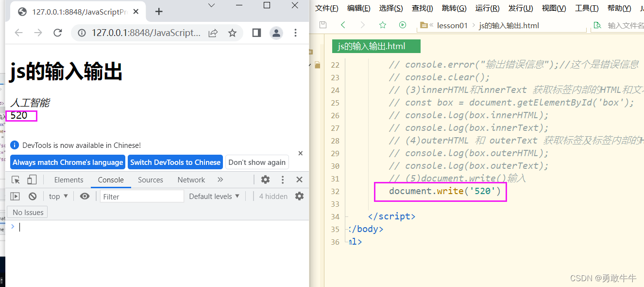This screenshot has height=287, width=644.
Task: Bookmark this page with the star
Action: [x=232, y=33]
